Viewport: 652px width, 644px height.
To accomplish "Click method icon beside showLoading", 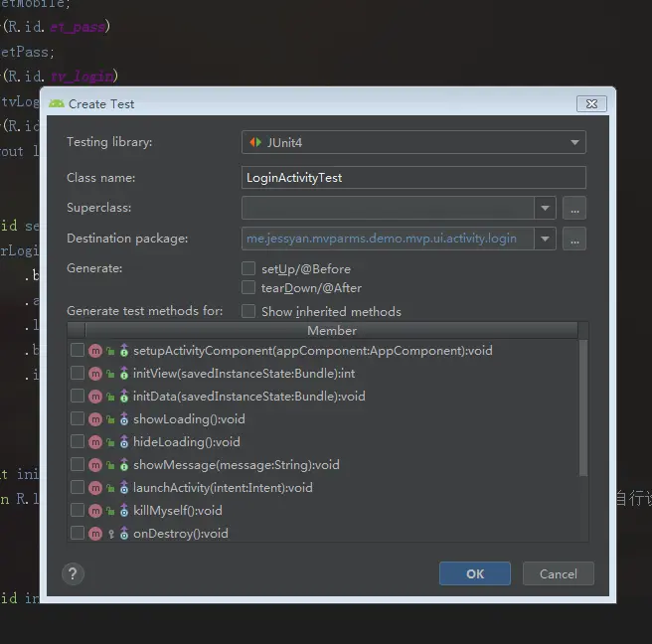I will [x=95, y=419].
